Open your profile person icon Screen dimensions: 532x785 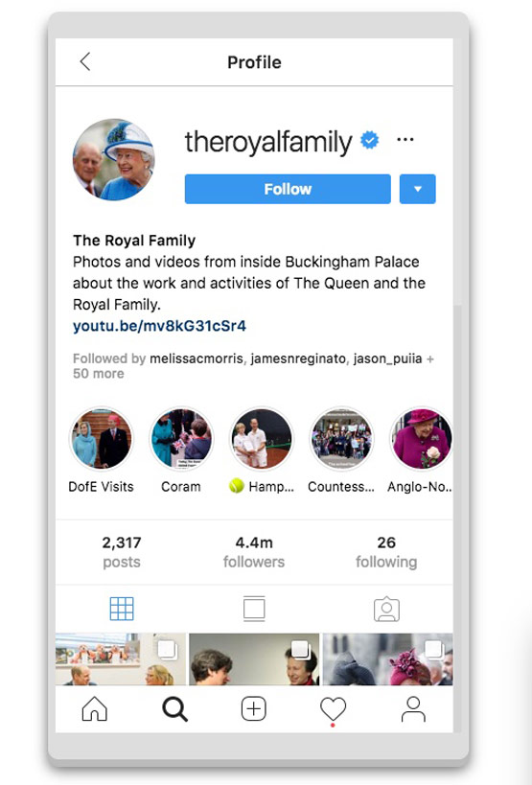[413, 709]
